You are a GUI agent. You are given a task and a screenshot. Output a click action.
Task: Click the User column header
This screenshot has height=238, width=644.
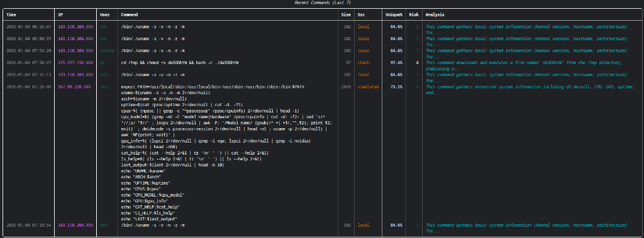point(105,14)
